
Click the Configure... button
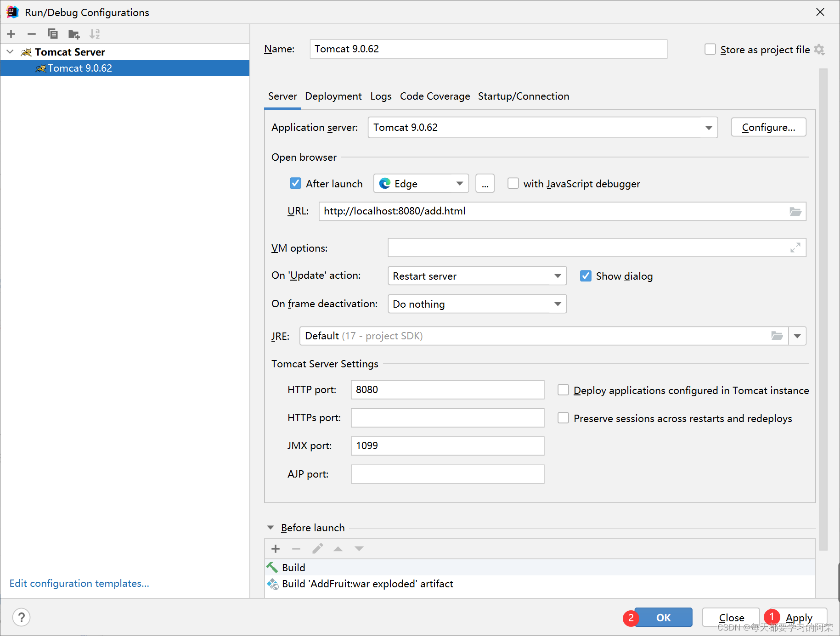(x=768, y=128)
